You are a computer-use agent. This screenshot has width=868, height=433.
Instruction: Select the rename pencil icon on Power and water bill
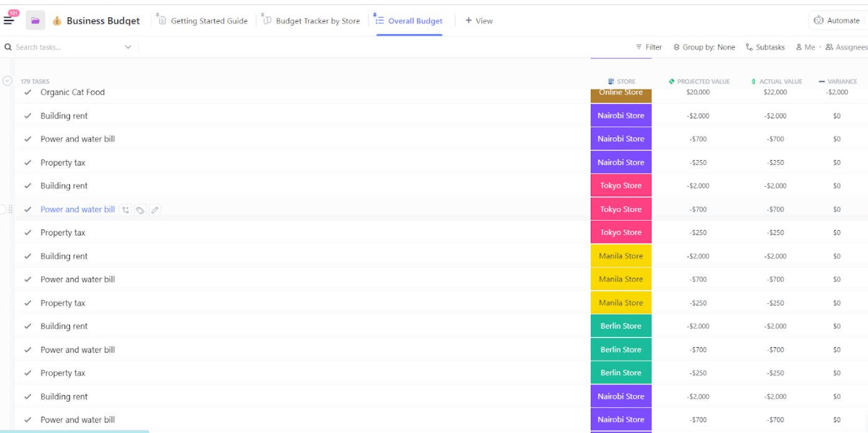tap(154, 210)
